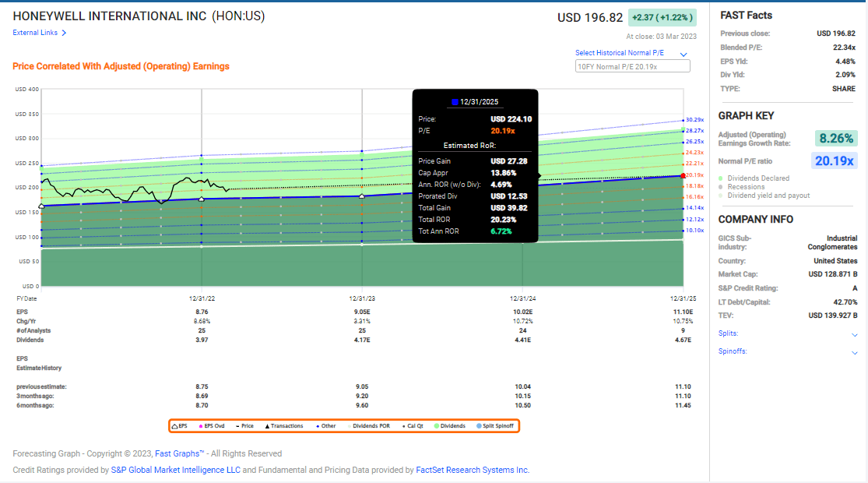
Task: Click the 24.23x P/E line label
Action: 694,153
